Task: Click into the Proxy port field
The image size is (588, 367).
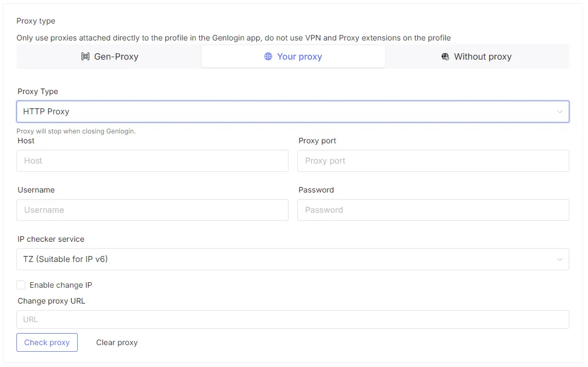Action: point(433,161)
